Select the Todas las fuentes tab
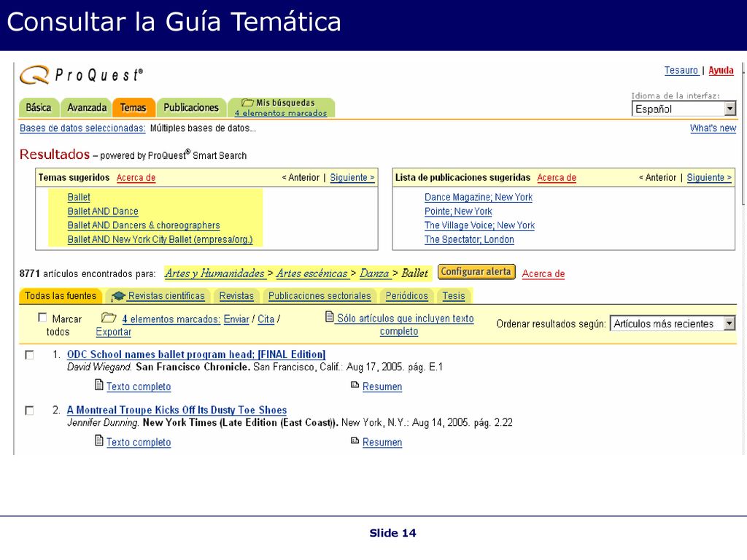Viewport: 747px width, 560px height. tap(61, 296)
